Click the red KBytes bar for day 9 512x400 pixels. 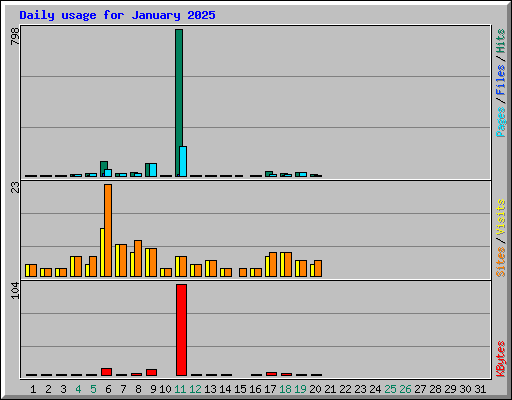coord(151,372)
